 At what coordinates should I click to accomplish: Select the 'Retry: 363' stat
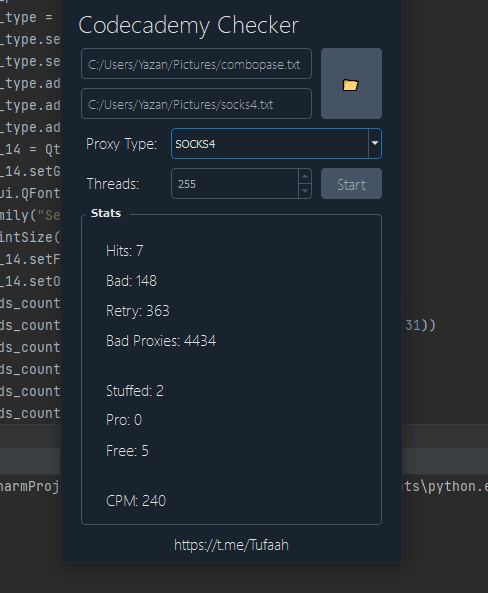[x=138, y=311]
